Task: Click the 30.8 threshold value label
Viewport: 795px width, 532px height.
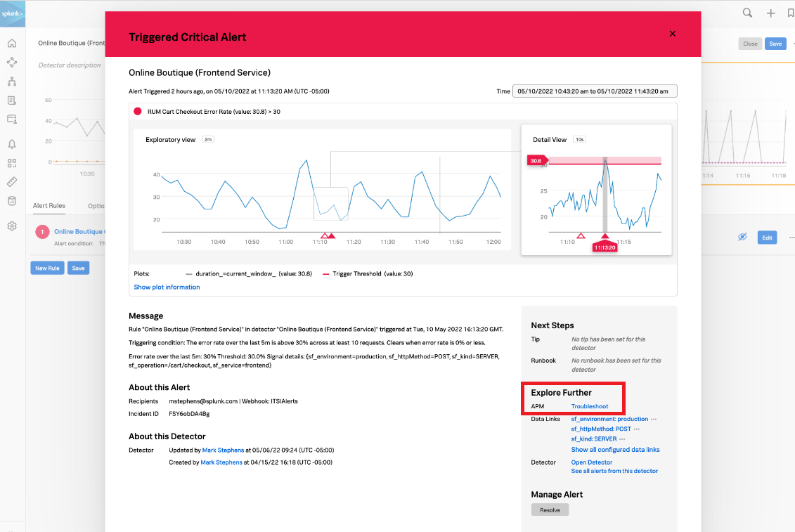Action: click(x=536, y=161)
